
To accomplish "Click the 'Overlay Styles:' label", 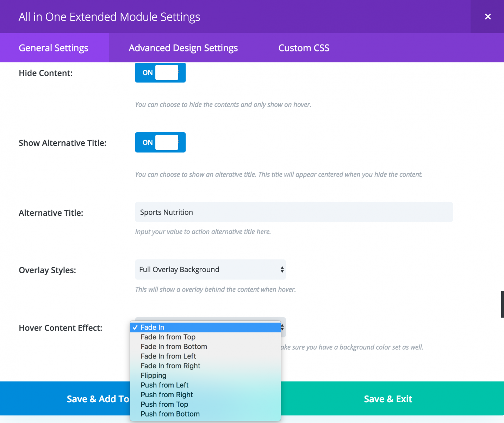I will point(47,270).
